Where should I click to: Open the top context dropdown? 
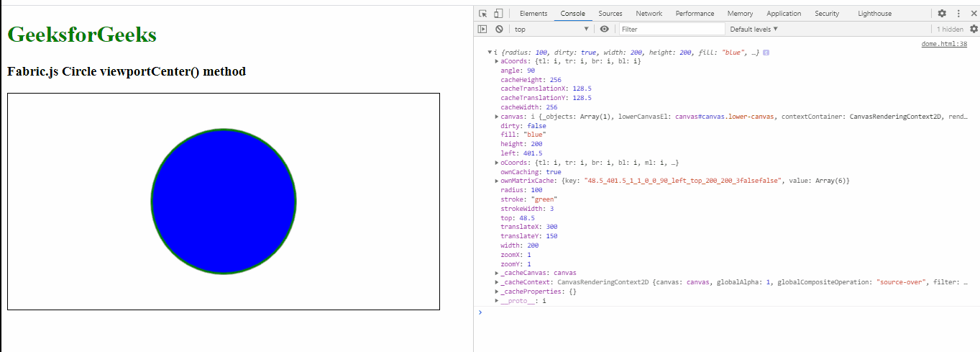coord(551,29)
